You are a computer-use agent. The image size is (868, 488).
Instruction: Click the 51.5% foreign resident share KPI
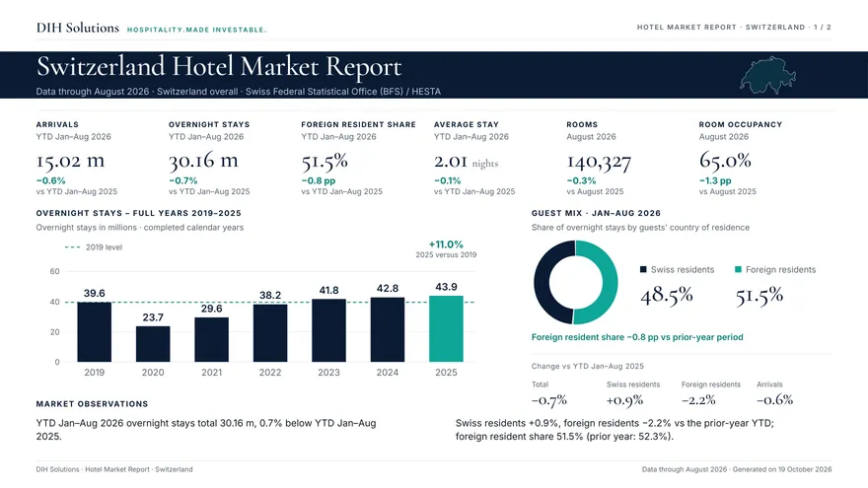[325, 161]
